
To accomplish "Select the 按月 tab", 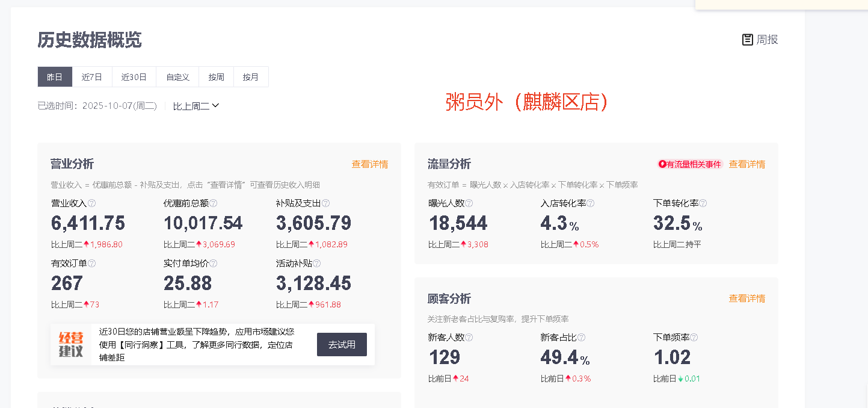I will [x=251, y=77].
